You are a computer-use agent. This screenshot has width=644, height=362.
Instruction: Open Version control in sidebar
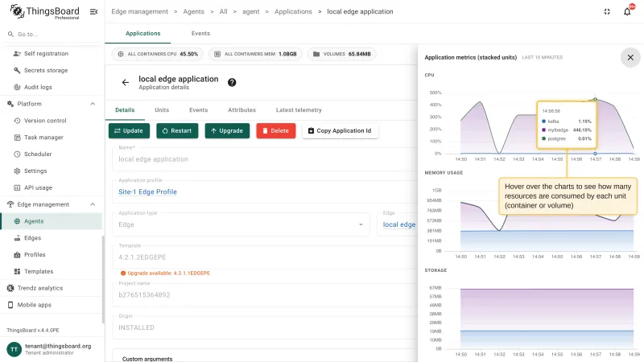(52, 121)
